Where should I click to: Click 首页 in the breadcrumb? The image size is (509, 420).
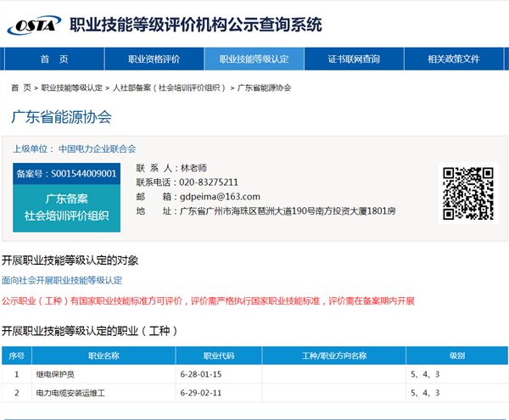(20, 88)
